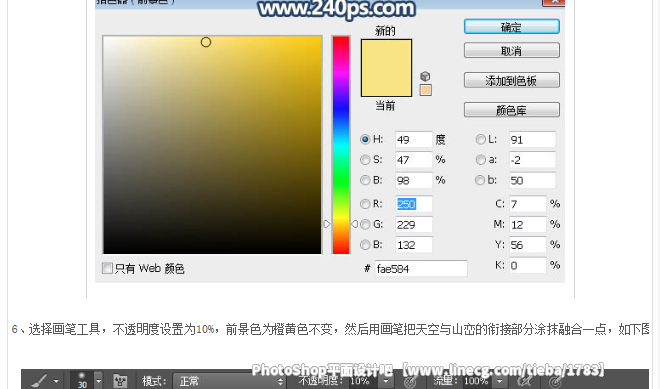Toggle the brush panel icon
This screenshot has width=660, height=389.
tap(120, 381)
